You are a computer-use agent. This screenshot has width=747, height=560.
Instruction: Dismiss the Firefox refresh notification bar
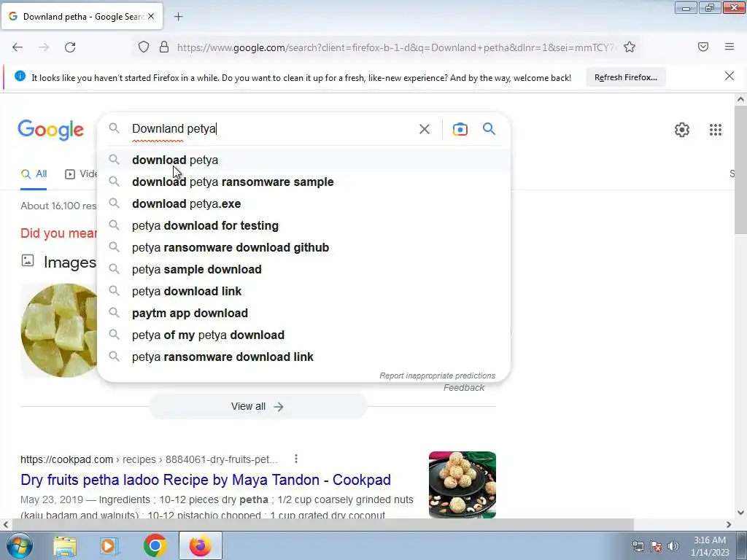[x=729, y=76]
